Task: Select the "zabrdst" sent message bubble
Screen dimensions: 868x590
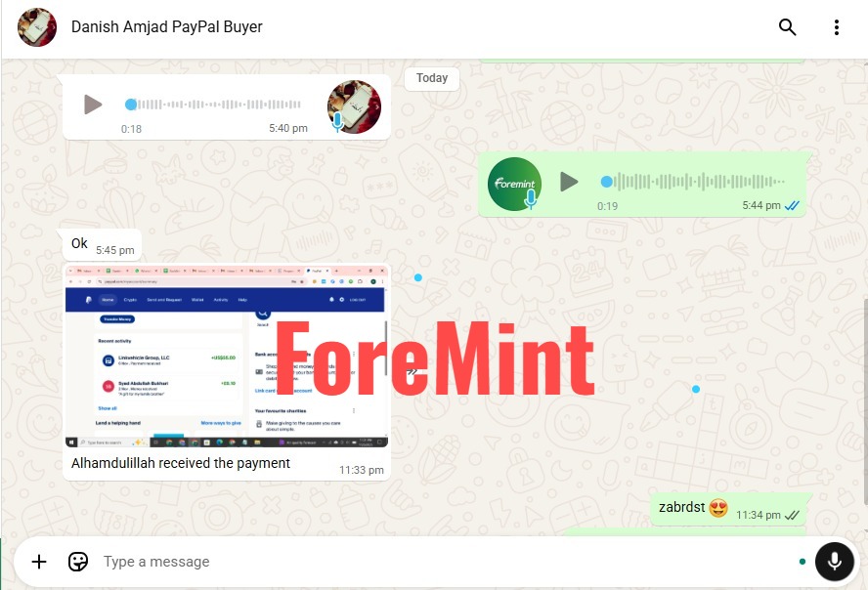Action: tap(730, 509)
